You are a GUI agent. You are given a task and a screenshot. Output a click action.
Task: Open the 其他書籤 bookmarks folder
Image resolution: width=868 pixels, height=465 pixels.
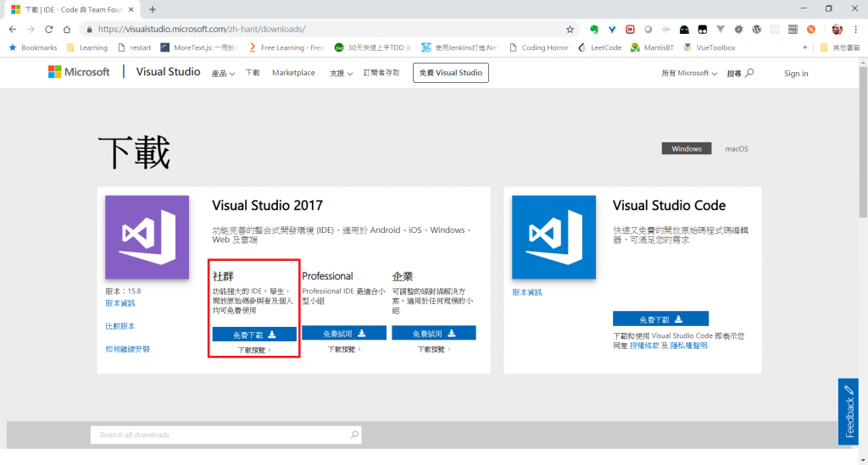coord(840,47)
